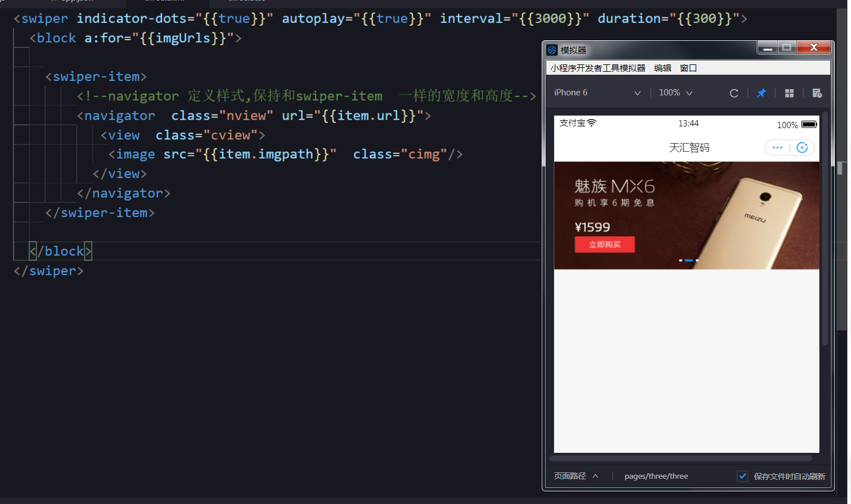Click the opening swiper-item tag line

click(96, 76)
